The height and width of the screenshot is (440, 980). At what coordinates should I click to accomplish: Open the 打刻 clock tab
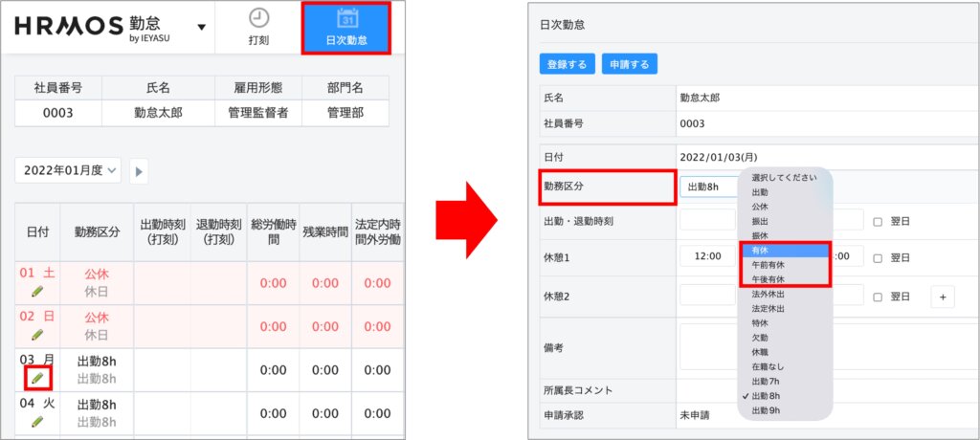[x=258, y=28]
